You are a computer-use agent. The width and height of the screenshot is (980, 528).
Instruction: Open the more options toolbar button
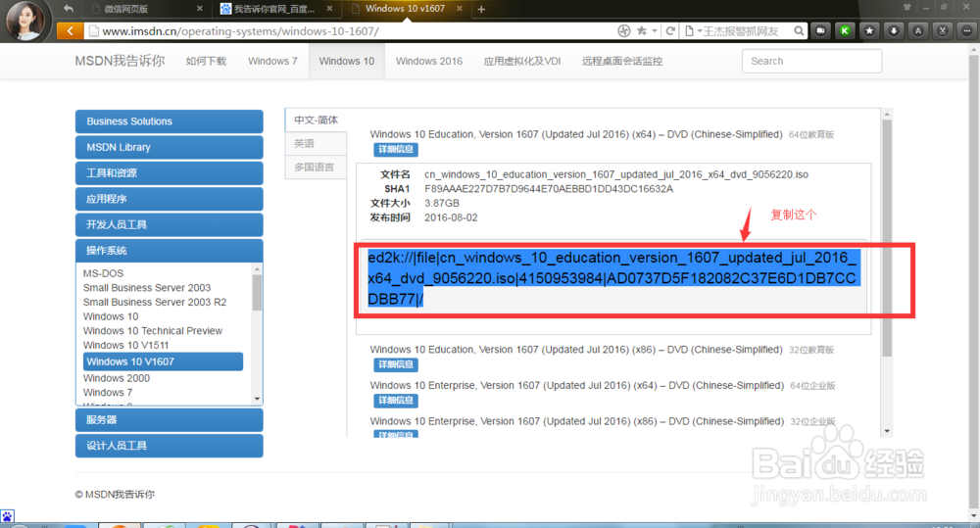click(967, 30)
